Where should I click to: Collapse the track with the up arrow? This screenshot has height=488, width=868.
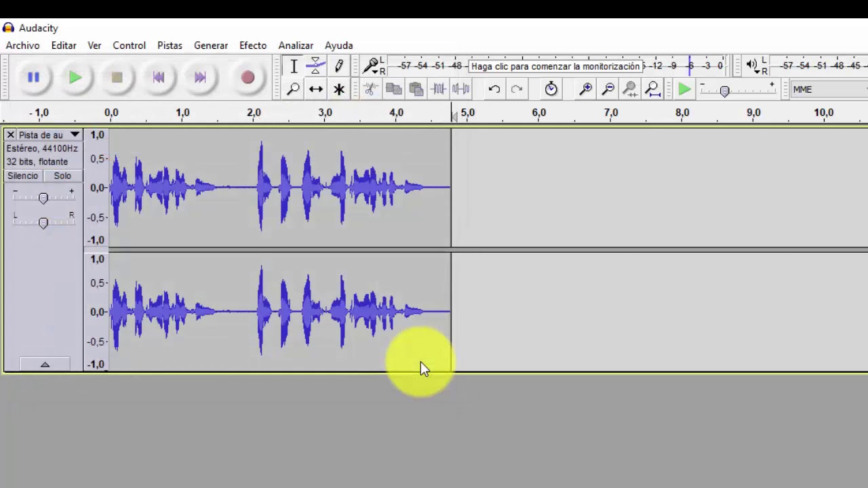click(x=45, y=365)
